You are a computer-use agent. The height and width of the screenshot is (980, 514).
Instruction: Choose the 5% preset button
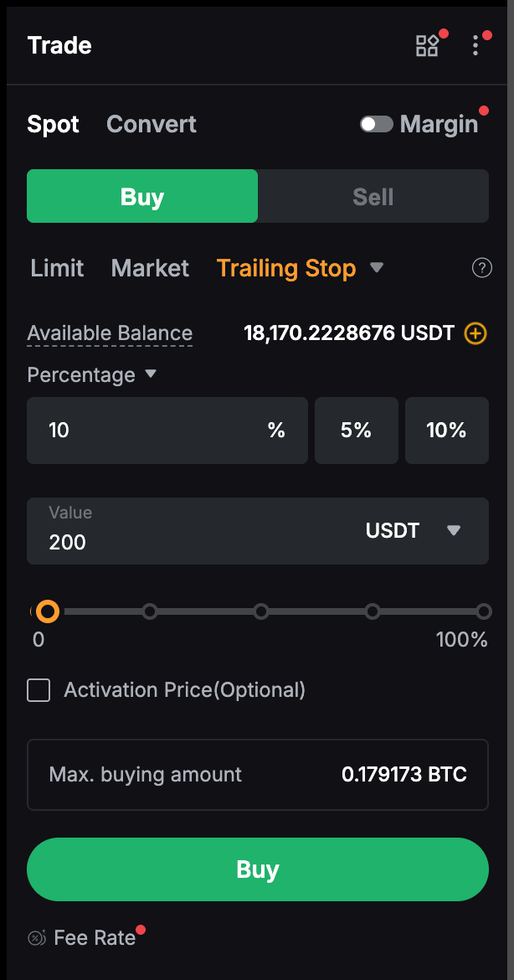click(x=356, y=431)
